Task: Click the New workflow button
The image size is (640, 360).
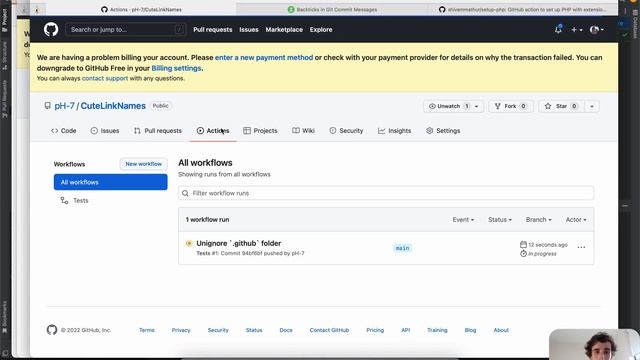Action: coord(144,164)
